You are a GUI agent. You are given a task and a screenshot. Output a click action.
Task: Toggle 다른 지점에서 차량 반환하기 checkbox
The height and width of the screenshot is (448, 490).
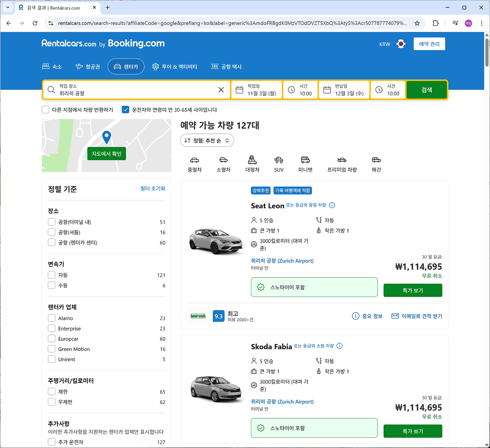point(46,110)
